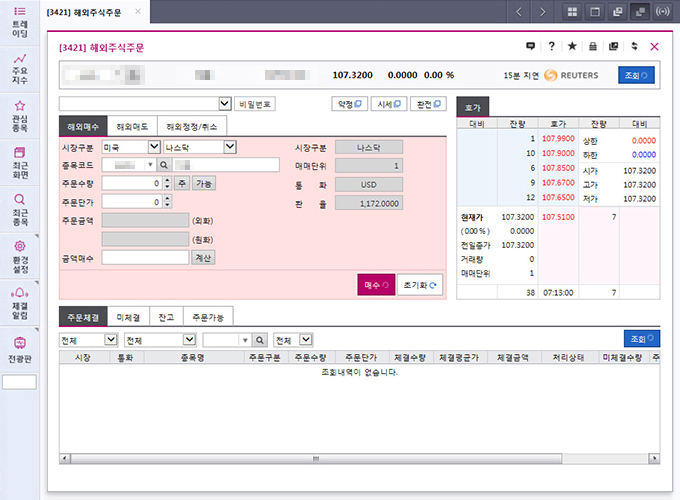This screenshot has width=680, height=500.
Task: Open 환경설정 gear icon in sidebar
Action: tap(19, 251)
